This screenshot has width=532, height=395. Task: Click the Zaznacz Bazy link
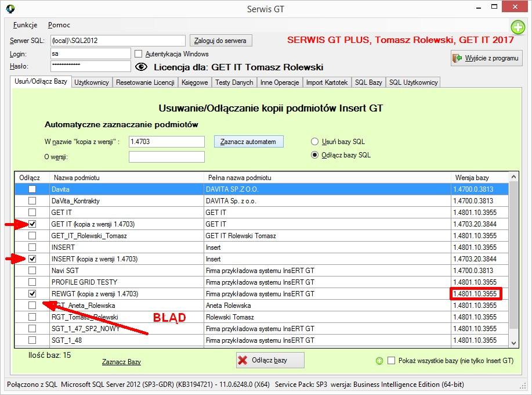click(121, 362)
